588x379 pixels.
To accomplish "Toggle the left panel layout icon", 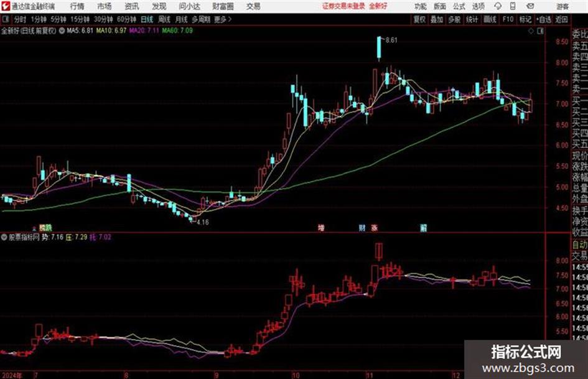I will (x=5, y=19).
